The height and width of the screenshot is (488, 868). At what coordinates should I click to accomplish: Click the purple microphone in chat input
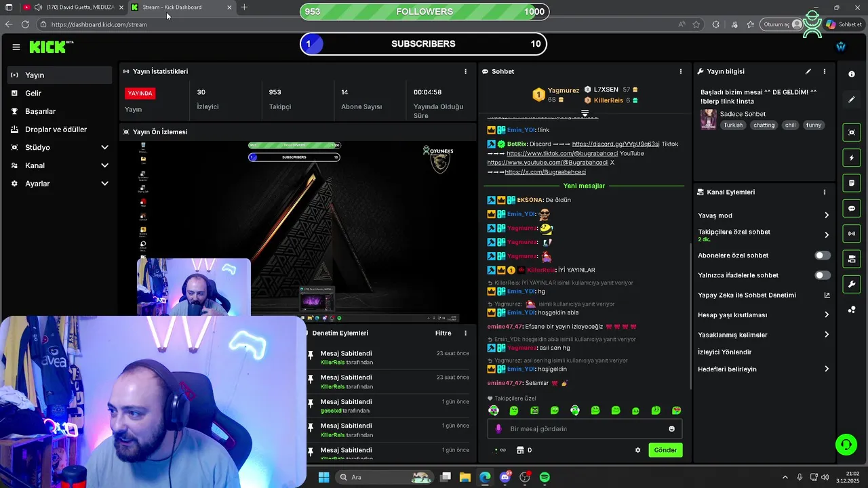(498, 428)
